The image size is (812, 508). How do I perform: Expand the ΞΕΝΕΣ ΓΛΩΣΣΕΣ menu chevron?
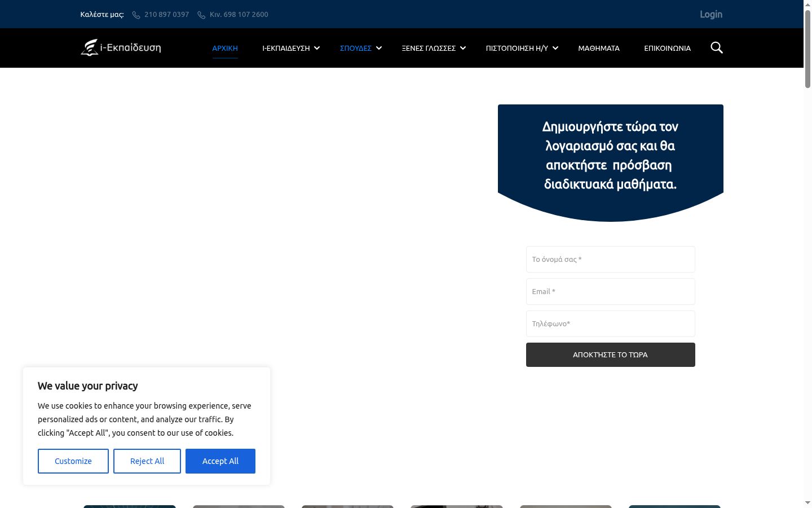coord(463,48)
